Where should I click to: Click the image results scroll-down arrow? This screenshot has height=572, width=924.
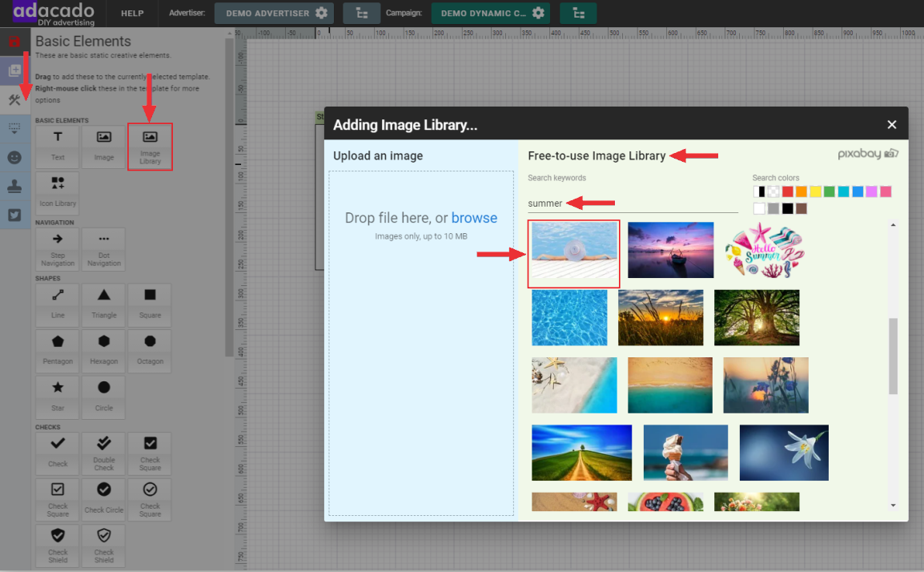894,506
